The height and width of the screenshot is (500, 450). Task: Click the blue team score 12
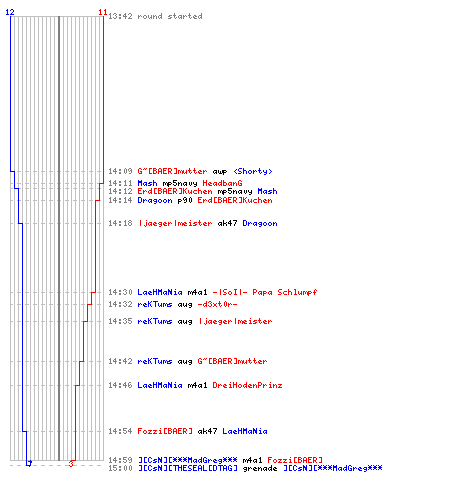10,12
